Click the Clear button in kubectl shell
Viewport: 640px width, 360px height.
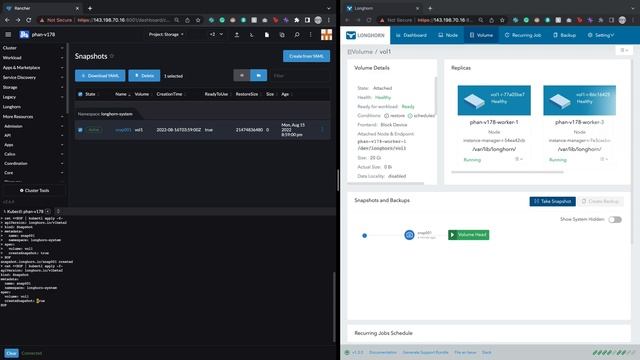(11, 353)
